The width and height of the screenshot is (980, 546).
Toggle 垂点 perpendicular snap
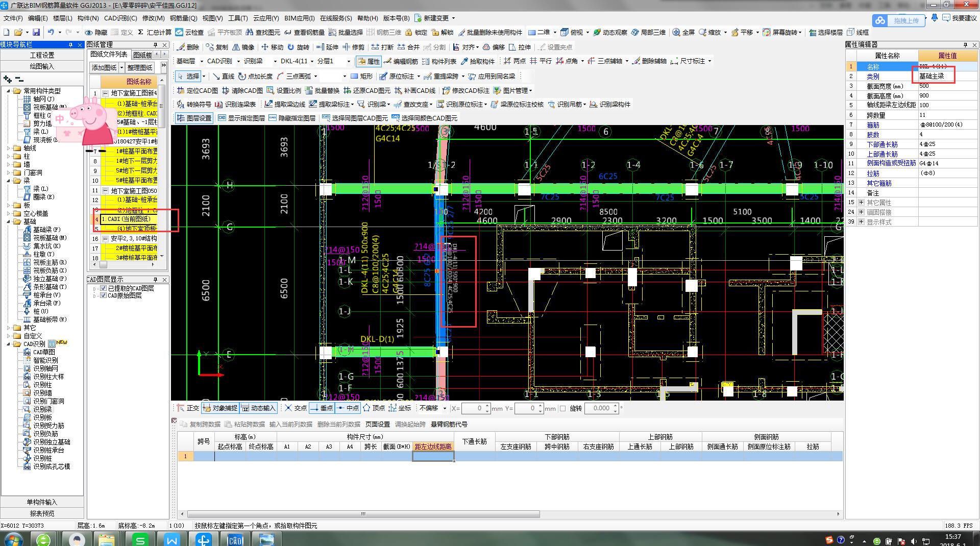[322, 408]
